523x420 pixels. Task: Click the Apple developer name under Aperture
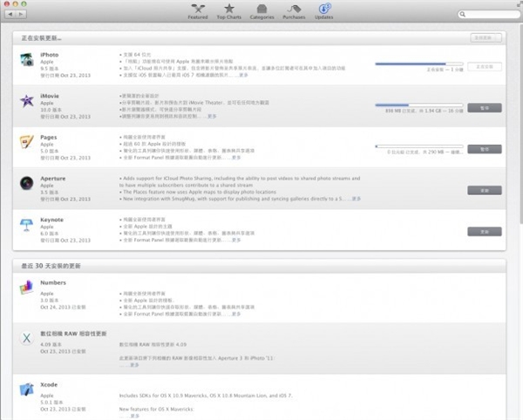pos(47,186)
